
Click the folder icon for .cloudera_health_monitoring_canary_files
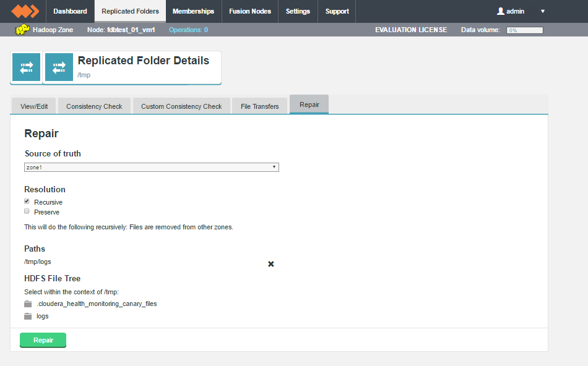[28, 304]
